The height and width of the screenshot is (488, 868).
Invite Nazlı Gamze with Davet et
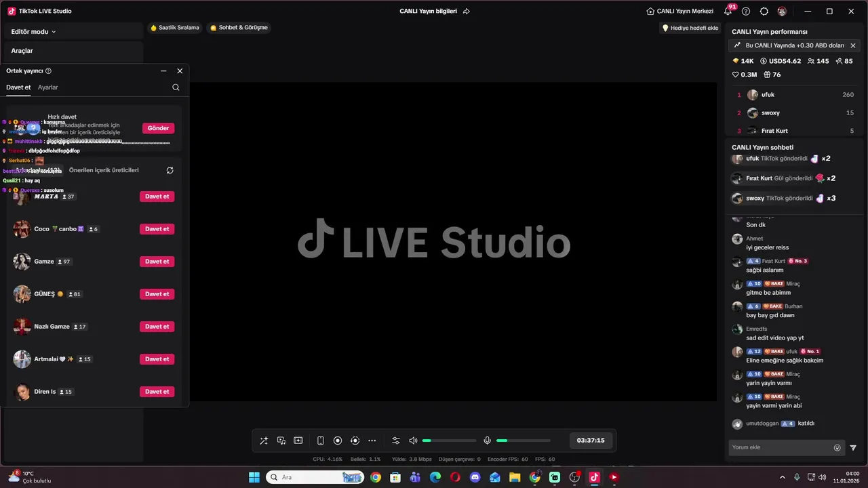click(157, 327)
